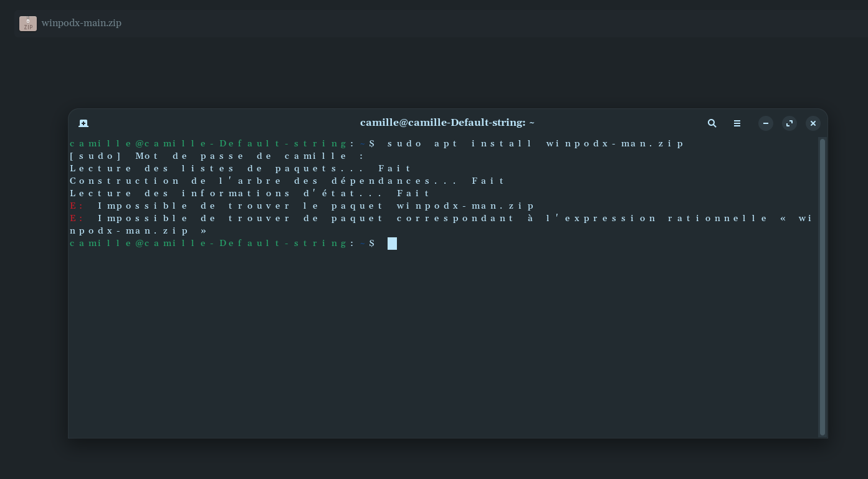Open a new terminal tab
Screen dimensions: 868x479
coord(83,123)
